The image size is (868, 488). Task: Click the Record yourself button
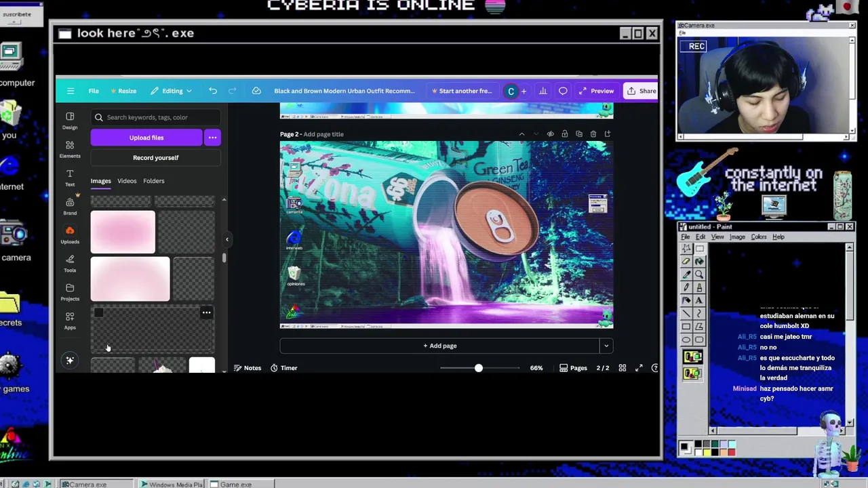click(x=156, y=158)
